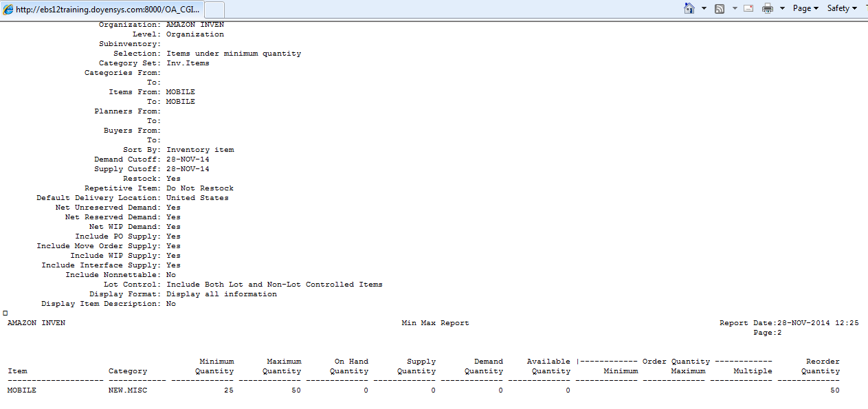Click the Restock Yes value

(173, 179)
